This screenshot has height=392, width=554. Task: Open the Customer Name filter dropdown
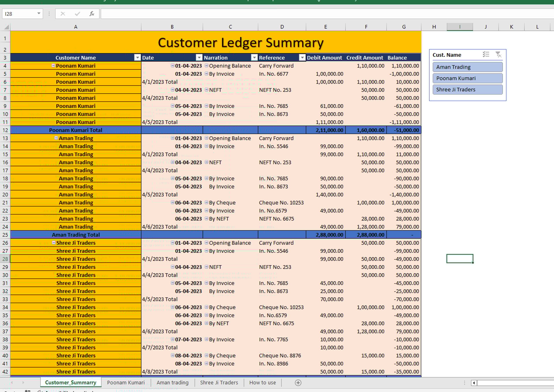pyautogui.click(x=137, y=58)
